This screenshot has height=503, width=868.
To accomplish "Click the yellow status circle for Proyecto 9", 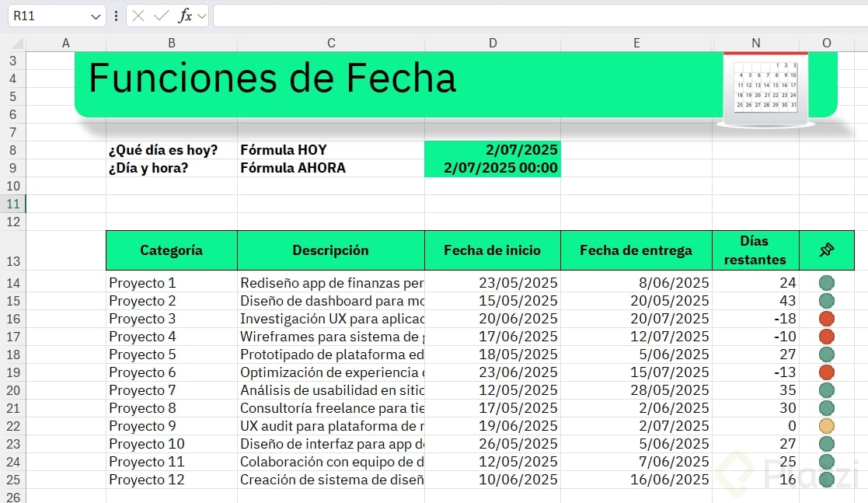I will point(827,426).
